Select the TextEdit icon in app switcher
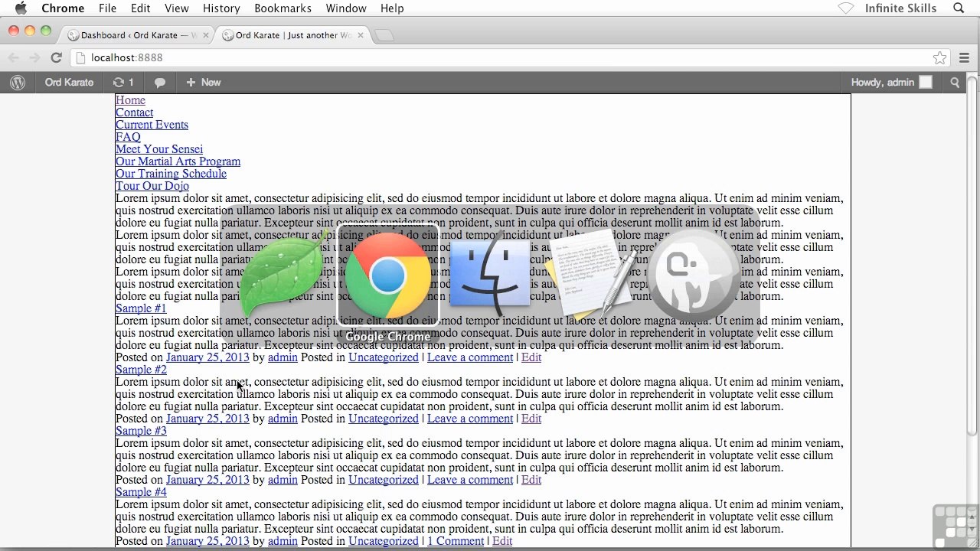Screen dimensions: 980x551 [592, 274]
